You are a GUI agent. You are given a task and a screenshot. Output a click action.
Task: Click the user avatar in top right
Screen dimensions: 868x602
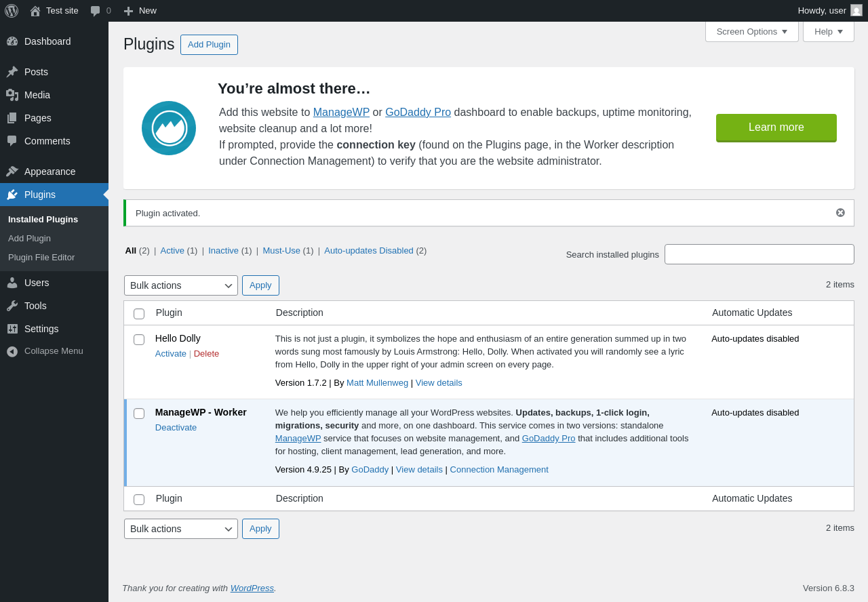pyautogui.click(x=856, y=10)
